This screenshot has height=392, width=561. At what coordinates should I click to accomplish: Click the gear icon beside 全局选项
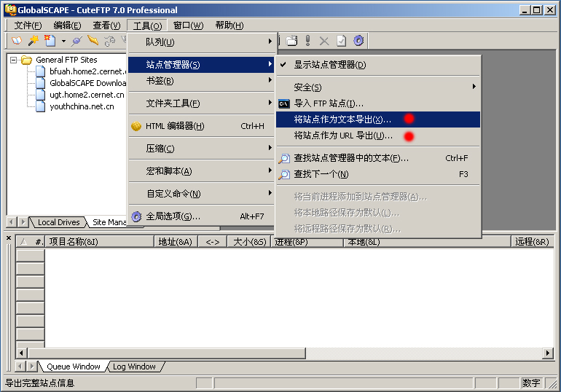click(x=136, y=216)
